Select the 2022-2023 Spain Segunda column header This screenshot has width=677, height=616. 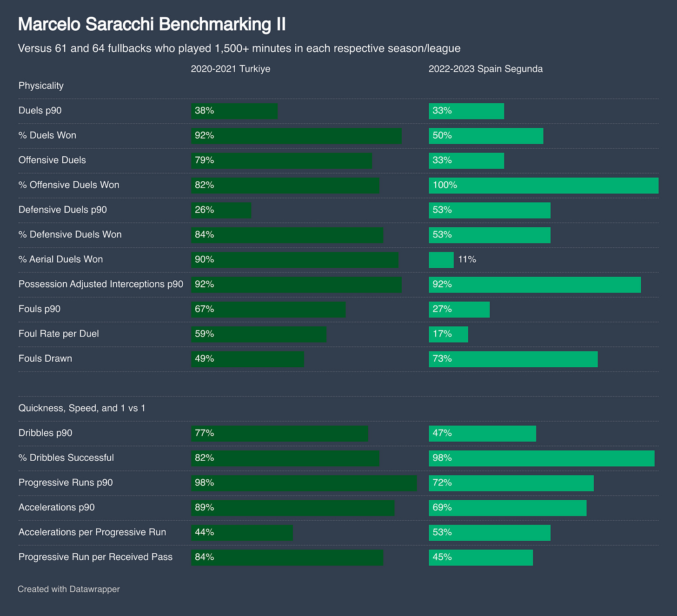(485, 69)
